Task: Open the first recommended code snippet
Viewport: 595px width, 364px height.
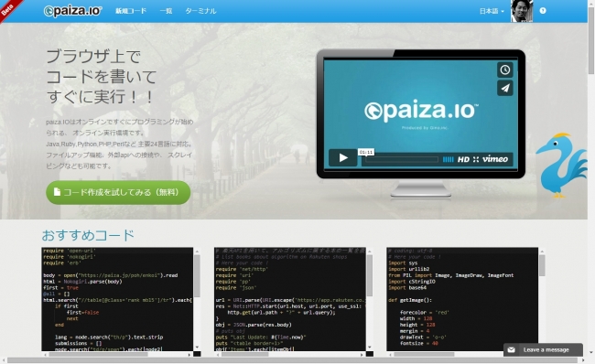Action: point(117,299)
